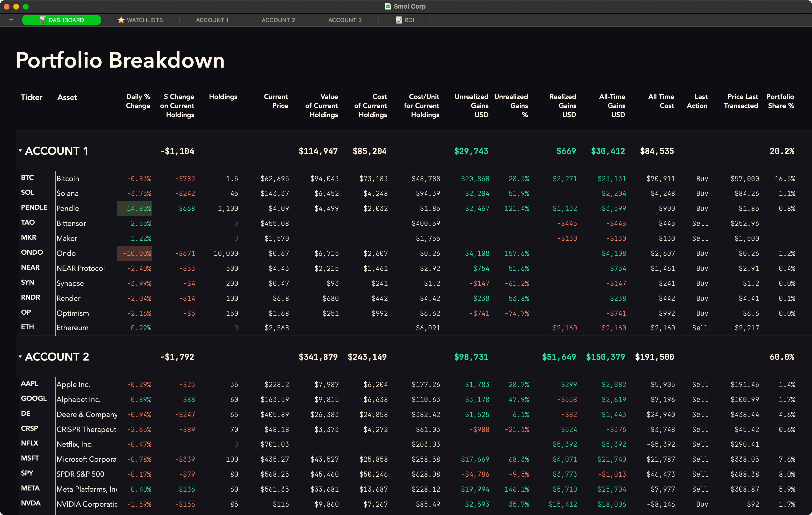Add a new sheet with plus icon
The width and height of the screenshot is (812, 515).
pyautogui.click(x=11, y=20)
